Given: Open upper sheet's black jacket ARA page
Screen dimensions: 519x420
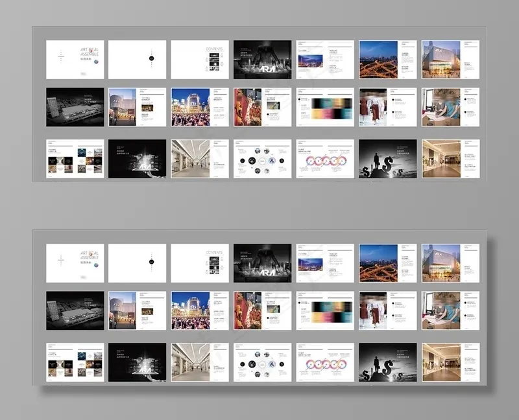Looking at the screenshot, I should click(x=263, y=60).
